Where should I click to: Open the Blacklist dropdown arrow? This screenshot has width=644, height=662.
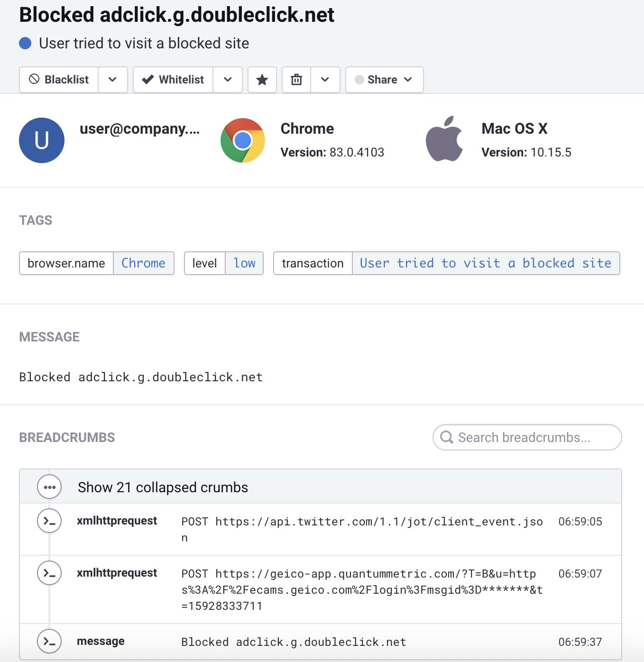click(113, 80)
